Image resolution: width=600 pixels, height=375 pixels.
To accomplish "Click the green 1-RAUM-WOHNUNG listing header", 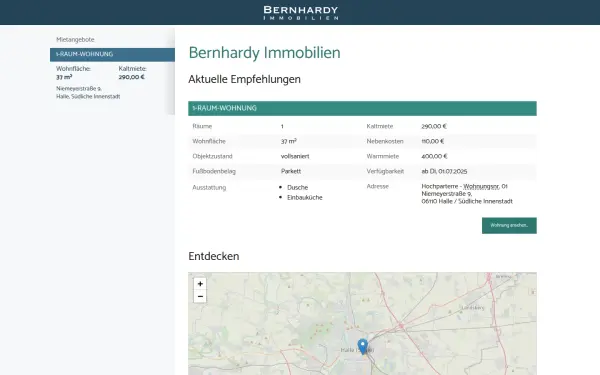I will (x=362, y=108).
